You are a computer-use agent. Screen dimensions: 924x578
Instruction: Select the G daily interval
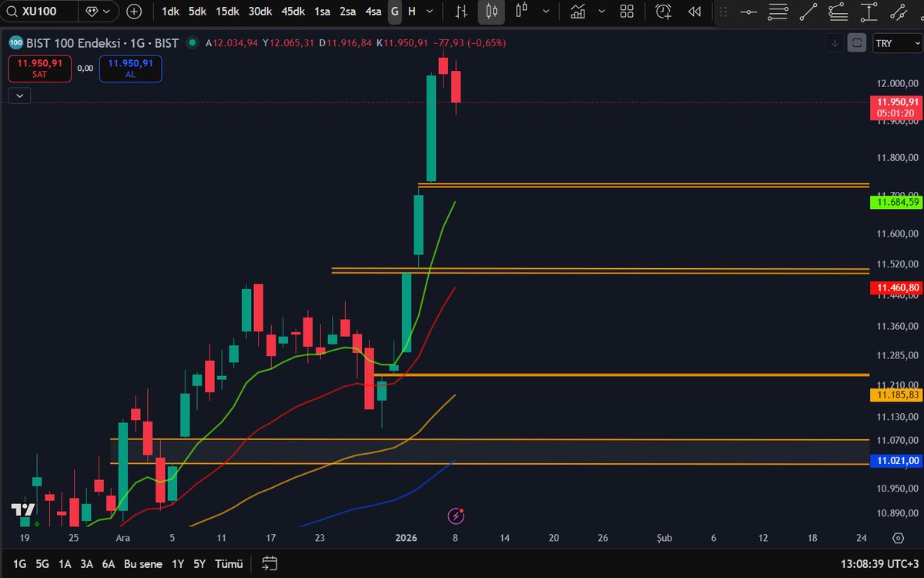(395, 12)
